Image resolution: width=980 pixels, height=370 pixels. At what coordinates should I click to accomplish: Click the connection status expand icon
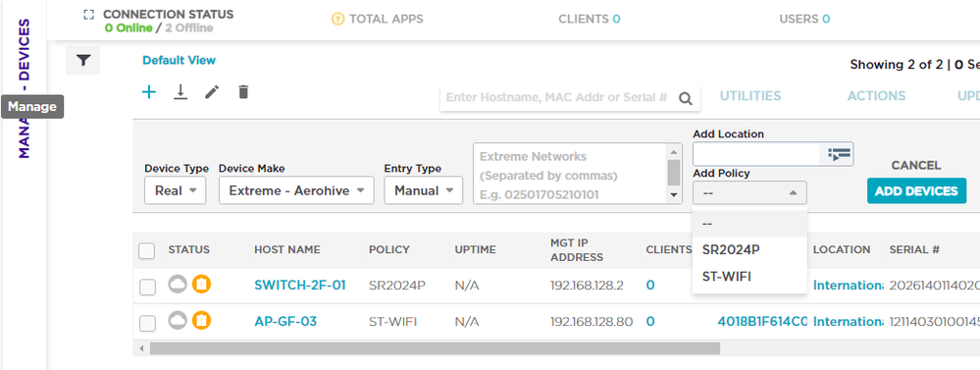coord(88,15)
